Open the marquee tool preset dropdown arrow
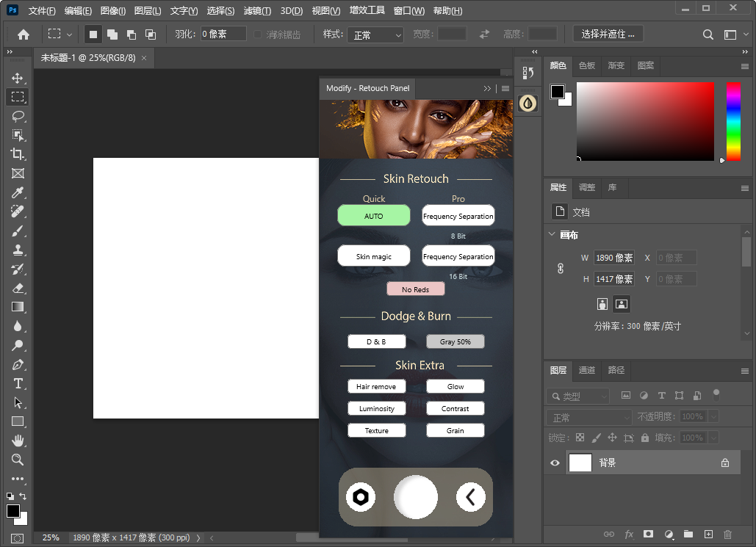Viewport: 756px width, 547px height. [69, 35]
